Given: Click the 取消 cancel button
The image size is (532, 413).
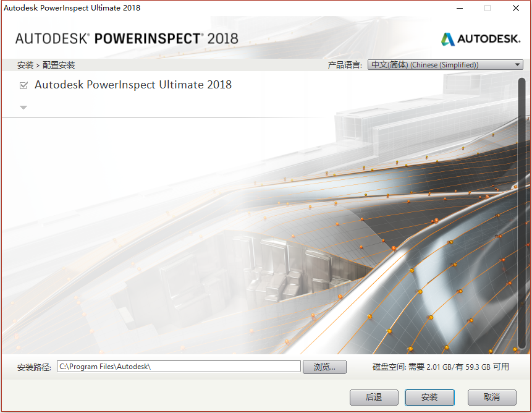Looking at the screenshot, I should click(x=492, y=397).
